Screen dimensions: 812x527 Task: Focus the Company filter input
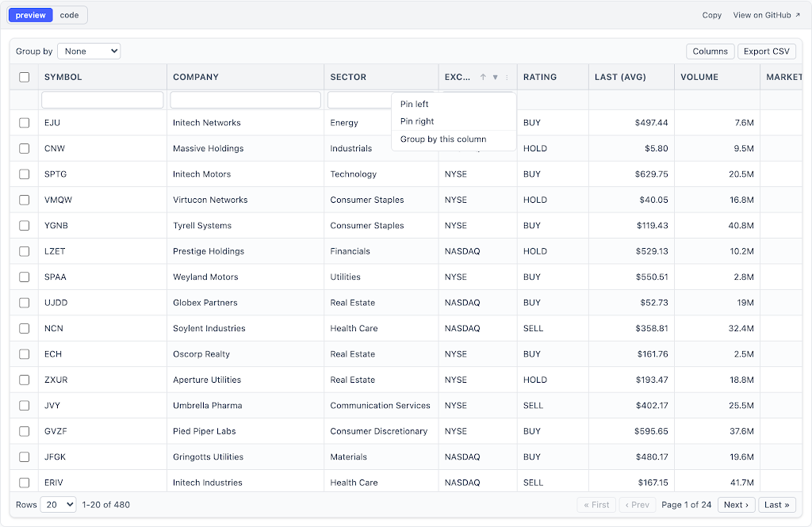point(246,100)
